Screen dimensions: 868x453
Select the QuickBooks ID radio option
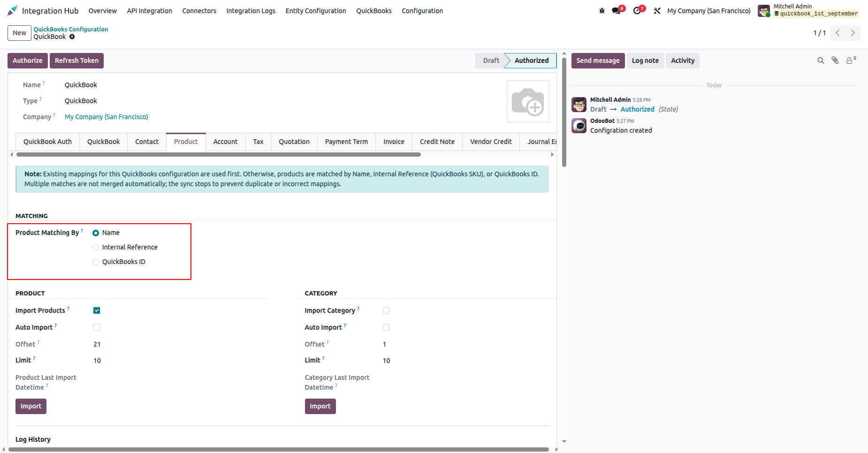[x=96, y=262]
